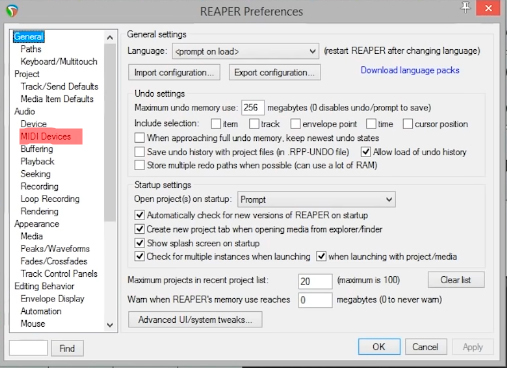The image size is (507, 368).
Task: Select the Editing Behavior category
Action: click(x=44, y=286)
